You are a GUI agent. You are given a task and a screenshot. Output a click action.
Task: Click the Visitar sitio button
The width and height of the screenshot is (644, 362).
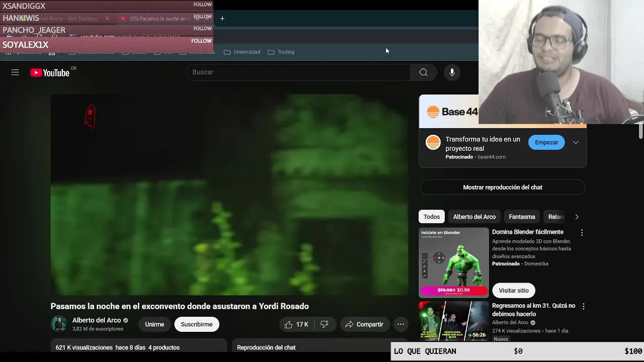(x=514, y=291)
